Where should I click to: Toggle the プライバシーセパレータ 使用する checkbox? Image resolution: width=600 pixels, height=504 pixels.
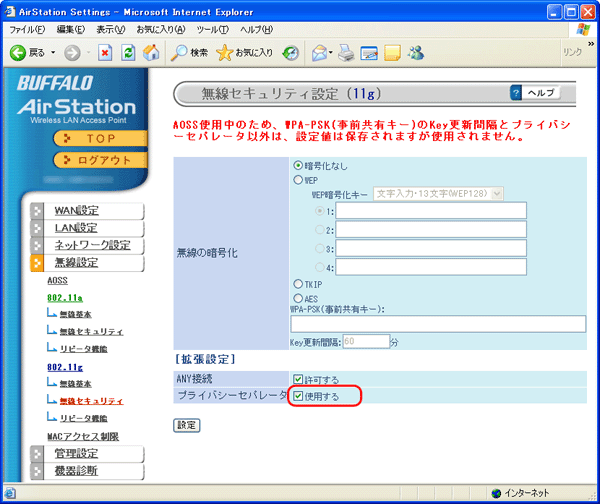point(298,397)
